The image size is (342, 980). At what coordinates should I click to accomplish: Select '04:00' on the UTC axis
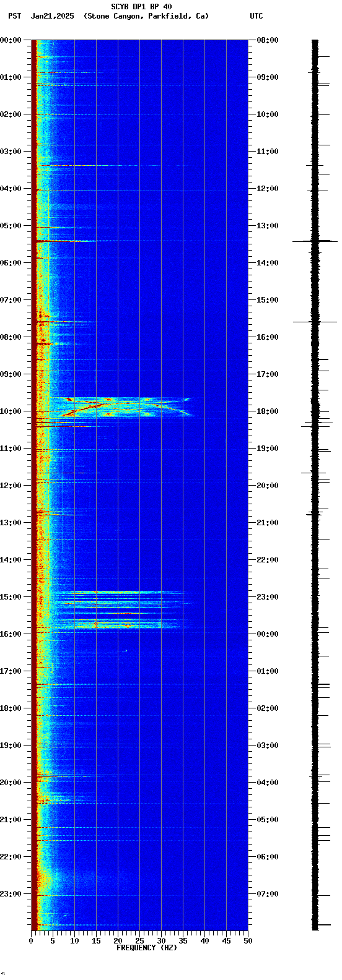tap(268, 783)
